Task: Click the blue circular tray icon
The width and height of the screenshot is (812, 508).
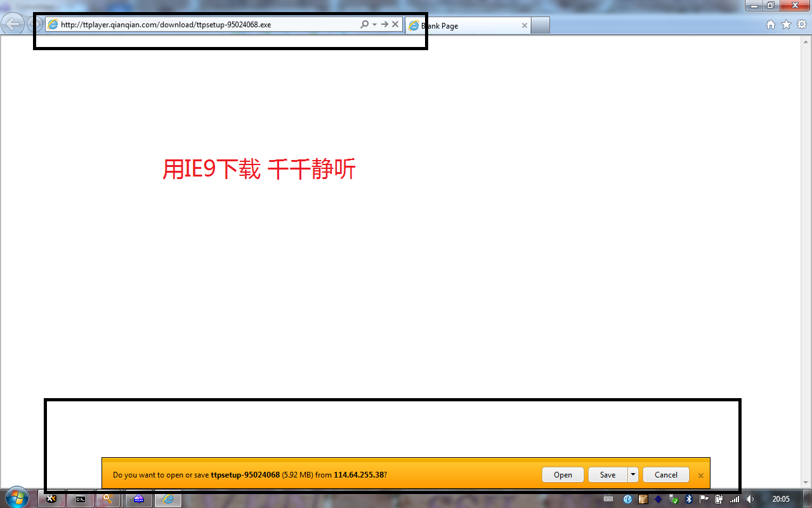Action: [x=627, y=499]
